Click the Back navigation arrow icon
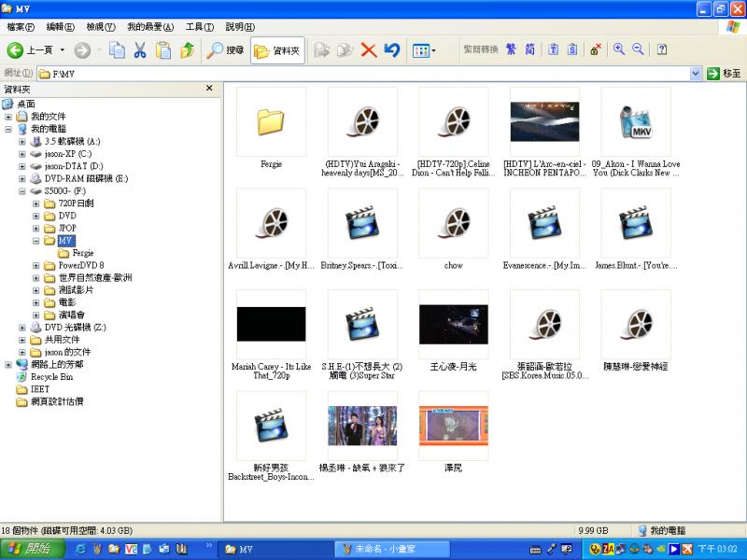This screenshot has height=560, width=747. coord(16,49)
